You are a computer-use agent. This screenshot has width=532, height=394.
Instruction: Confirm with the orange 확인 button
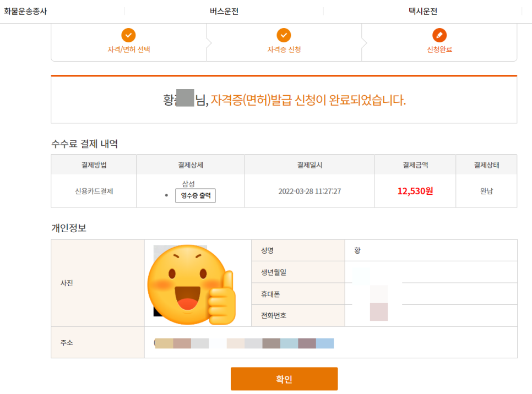click(284, 379)
